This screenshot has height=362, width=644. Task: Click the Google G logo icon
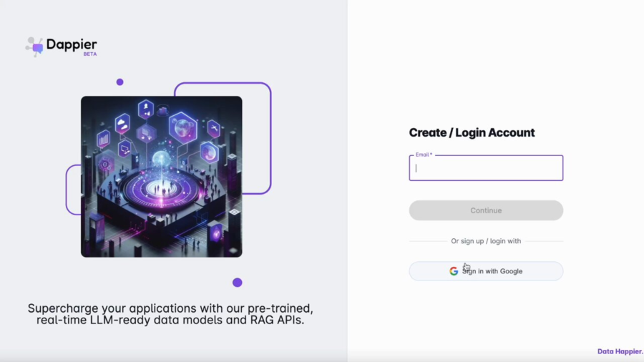(x=454, y=271)
